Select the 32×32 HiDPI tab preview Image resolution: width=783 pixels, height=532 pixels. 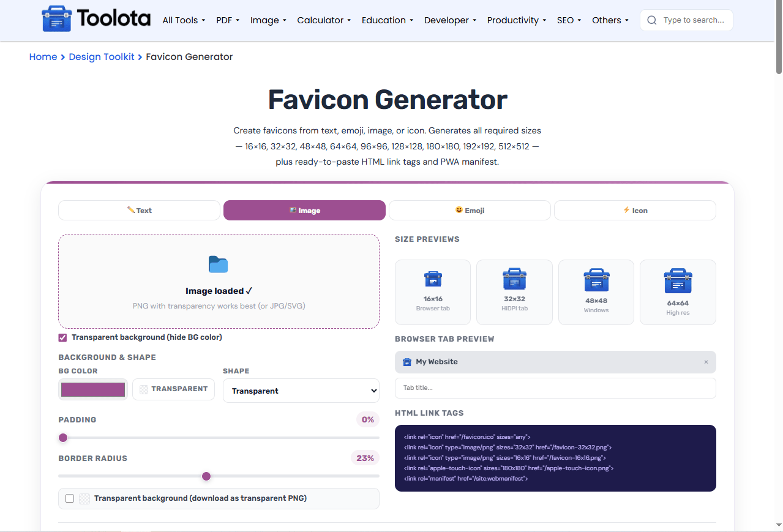pos(514,292)
